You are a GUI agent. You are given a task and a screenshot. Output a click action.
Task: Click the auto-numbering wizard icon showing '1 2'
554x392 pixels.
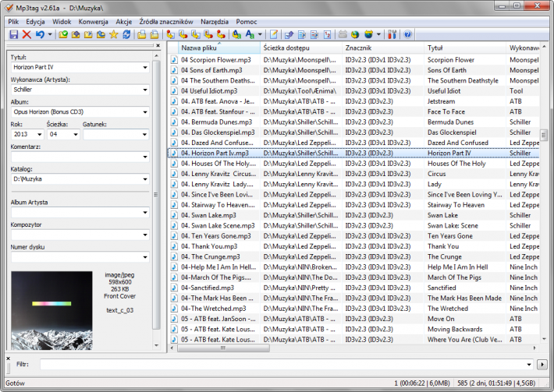pos(328,34)
